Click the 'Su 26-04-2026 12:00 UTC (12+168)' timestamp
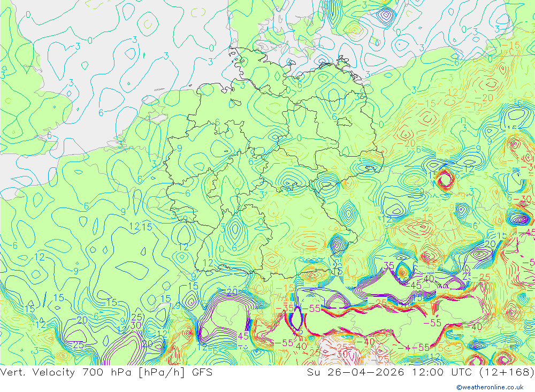Screen dimensions: 535x392 click(421, 372)
